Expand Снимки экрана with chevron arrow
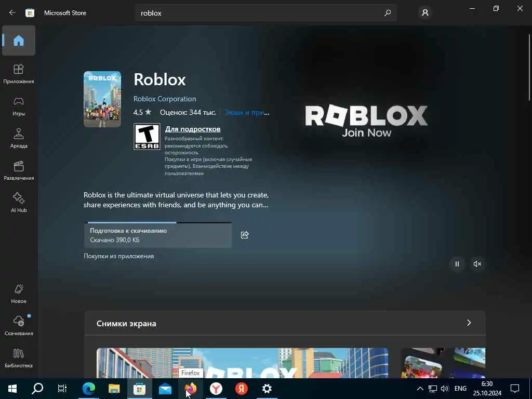This screenshot has height=399, width=532. [469, 323]
